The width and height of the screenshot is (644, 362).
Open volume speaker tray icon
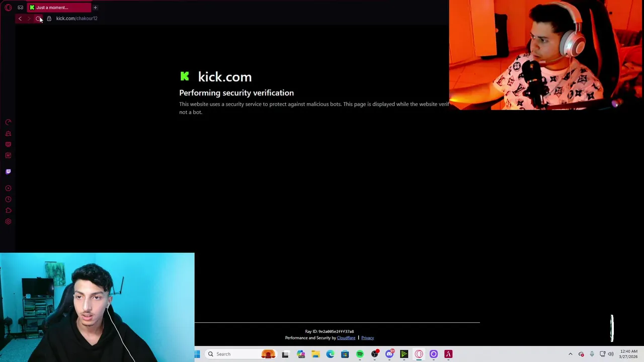coord(611,354)
